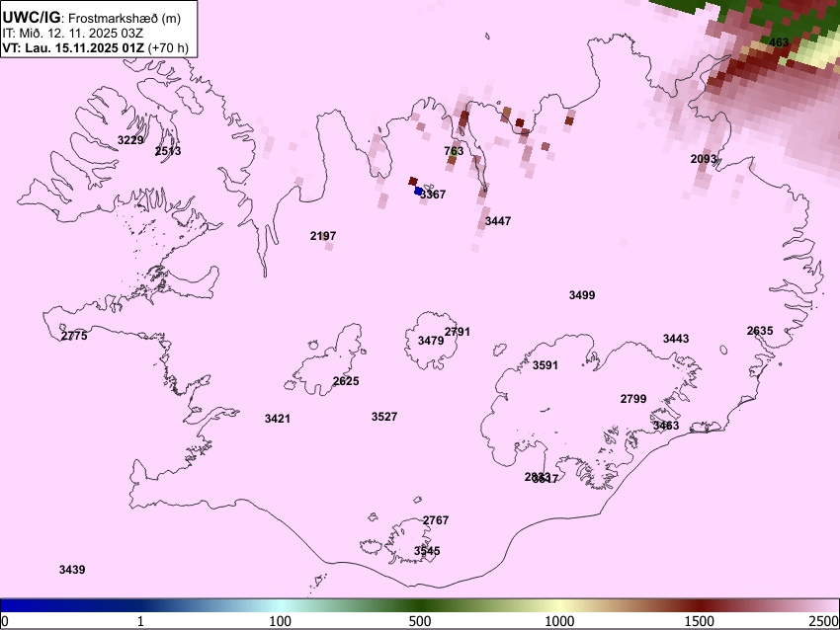The height and width of the screenshot is (630, 840).
Task: Click the value 3443 on the map
Action: click(676, 339)
